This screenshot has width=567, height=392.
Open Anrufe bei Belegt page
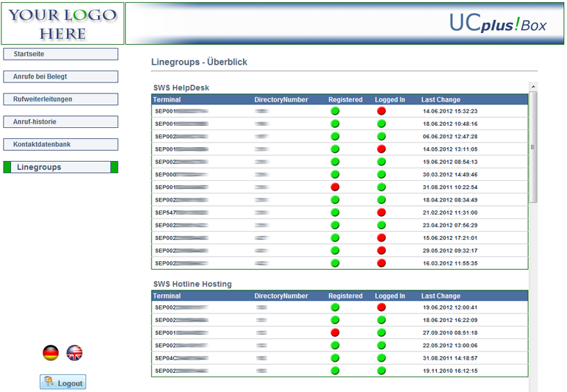(x=60, y=76)
